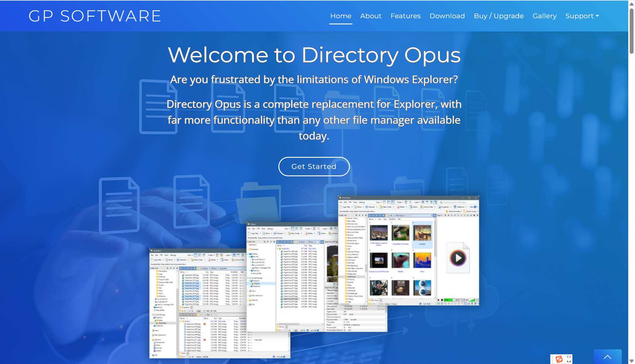The height and width of the screenshot is (364, 635).
Task: Click the scrollbar up arrow
Action: point(631,4)
